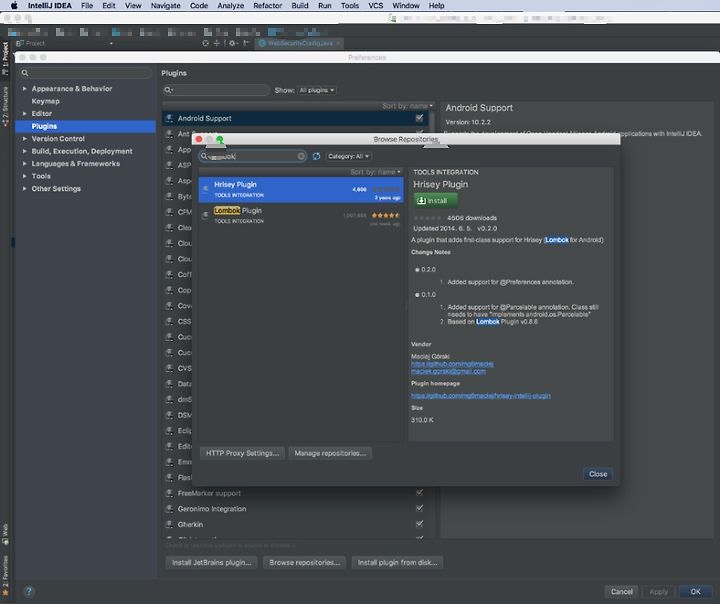Clear the Browse Repositories search field
Screen dimensions: 720x604
[301, 156]
